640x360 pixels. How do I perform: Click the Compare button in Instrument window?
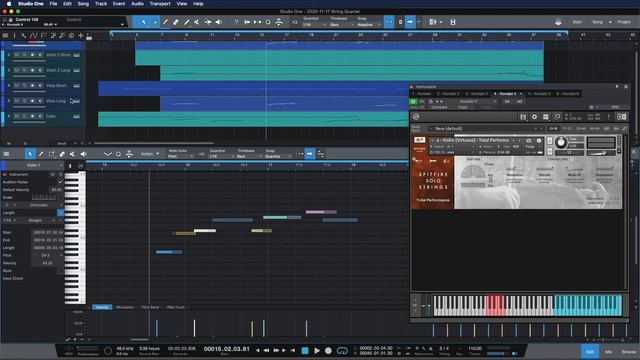point(439,107)
